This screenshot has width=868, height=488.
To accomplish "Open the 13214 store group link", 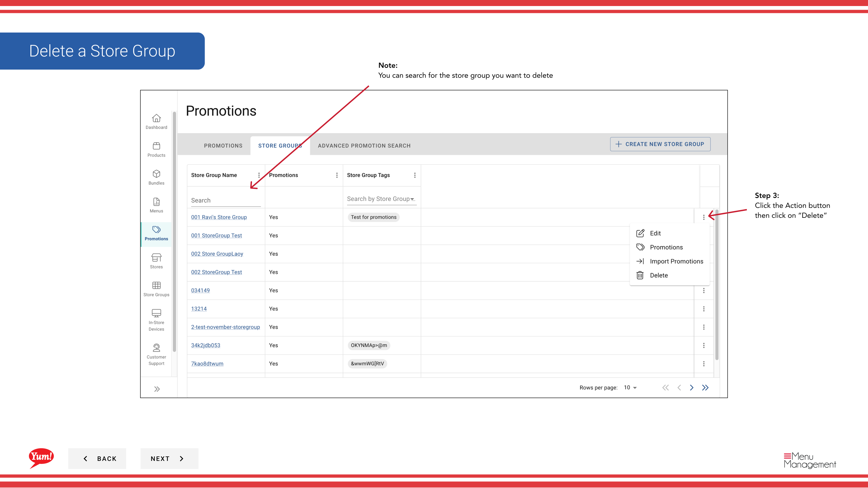I will tap(199, 309).
